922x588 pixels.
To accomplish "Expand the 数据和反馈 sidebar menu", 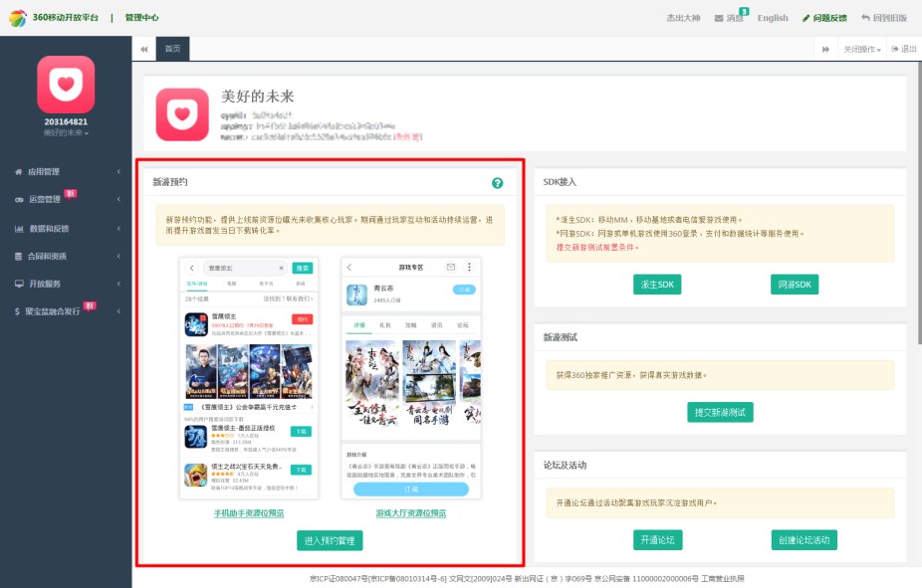I will (66, 229).
